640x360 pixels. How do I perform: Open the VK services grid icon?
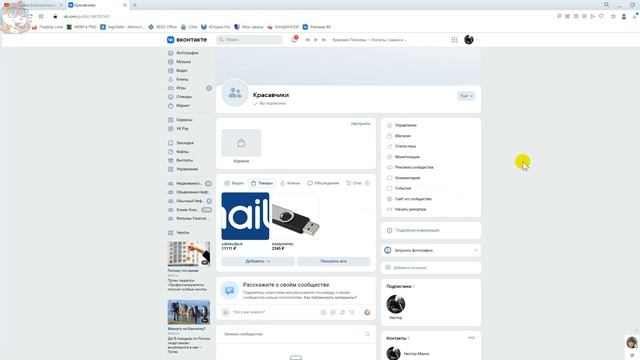click(454, 40)
